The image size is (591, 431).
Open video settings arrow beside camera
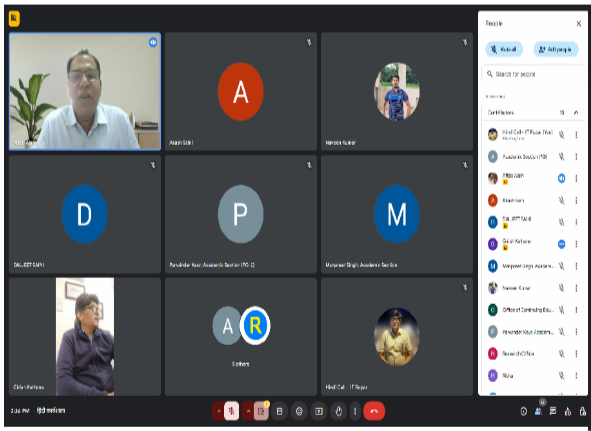[248, 411]
